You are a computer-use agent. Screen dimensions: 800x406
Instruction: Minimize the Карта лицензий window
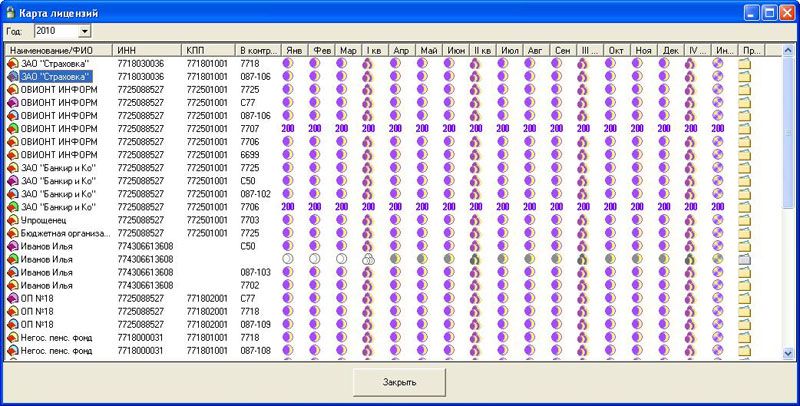752,13
